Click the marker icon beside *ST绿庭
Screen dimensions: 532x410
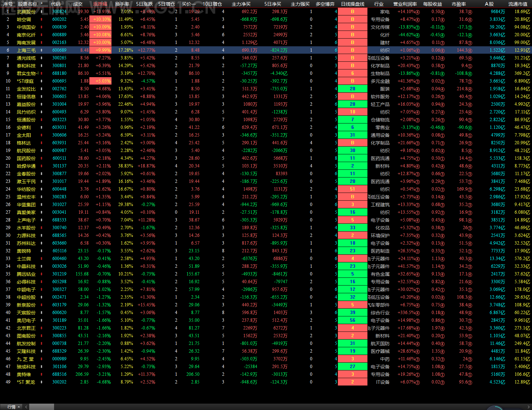[42, 81]
